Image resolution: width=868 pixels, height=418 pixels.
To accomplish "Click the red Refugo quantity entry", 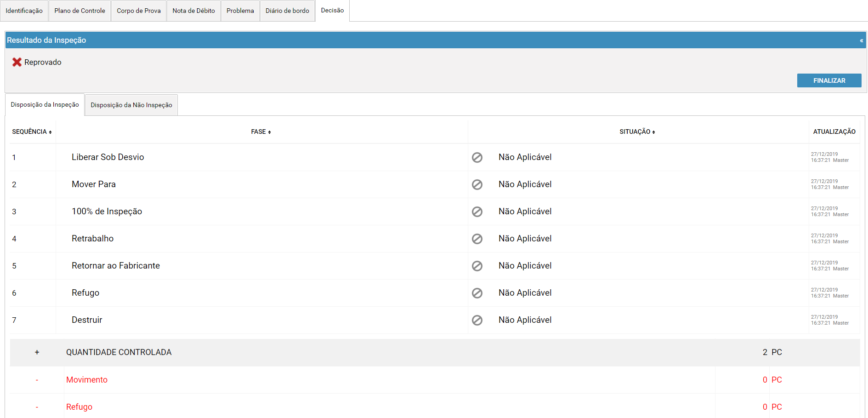I will tap(79, 407).
